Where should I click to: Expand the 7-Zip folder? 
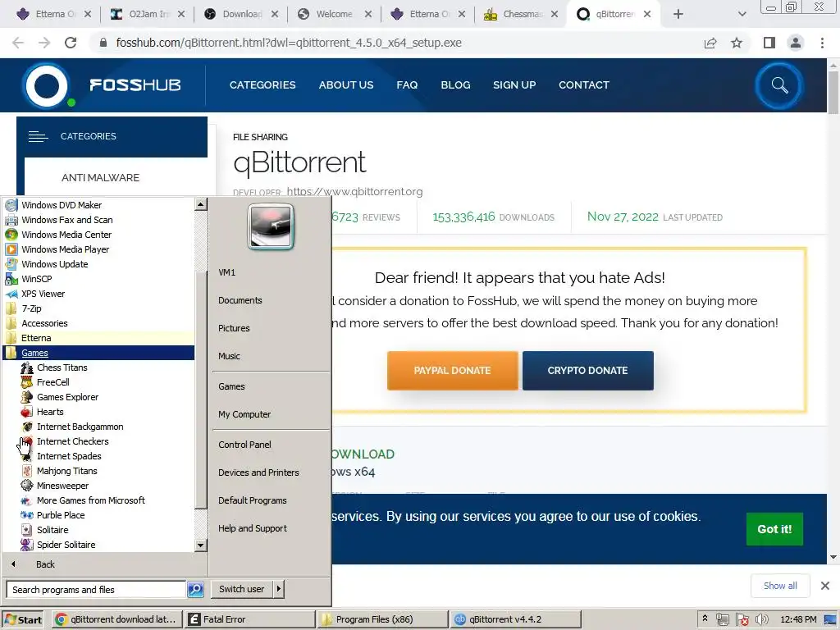point(31,308)
